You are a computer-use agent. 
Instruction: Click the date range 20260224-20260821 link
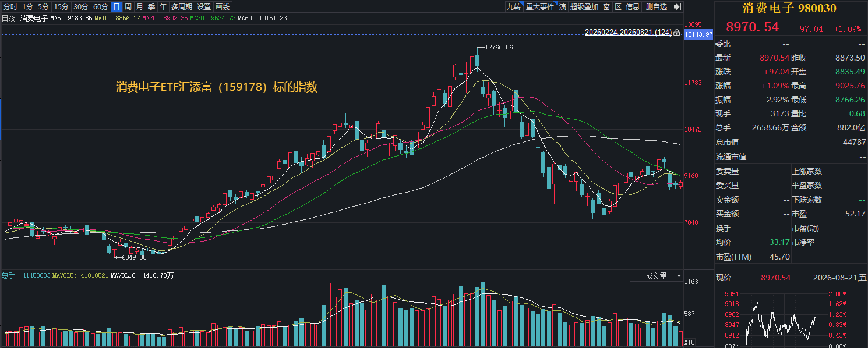[x=628, y=33]
